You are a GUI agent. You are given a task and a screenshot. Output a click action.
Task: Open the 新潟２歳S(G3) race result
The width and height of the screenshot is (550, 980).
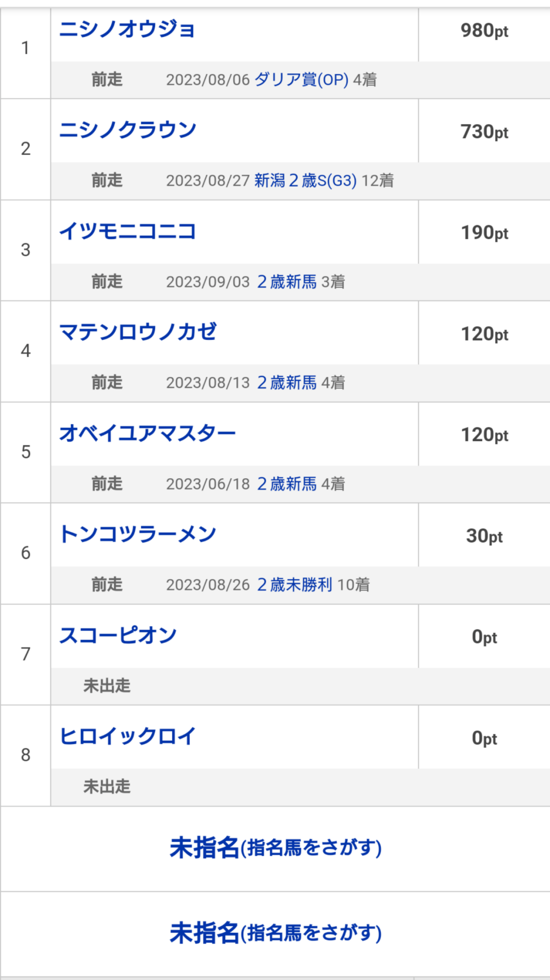pos(305,181)
